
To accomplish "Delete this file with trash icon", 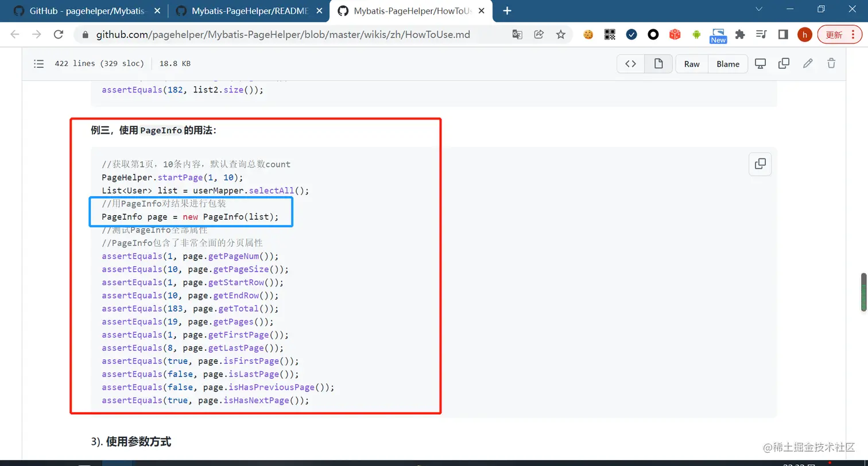I will click(831, 64).
